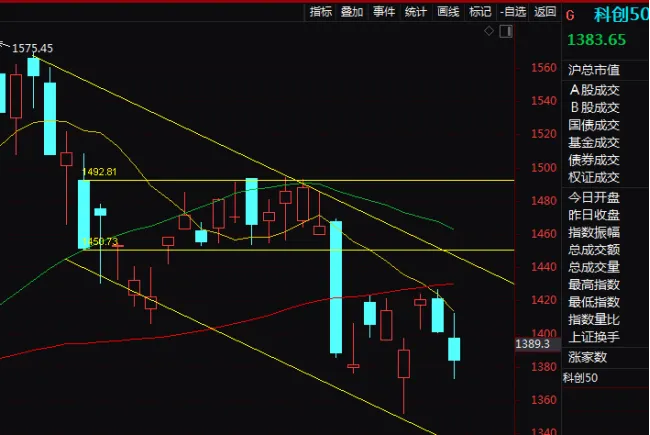The height and width of the screenshot is (435, 650).
Task: Select 指数振幅 row
Action: (594, 232)
